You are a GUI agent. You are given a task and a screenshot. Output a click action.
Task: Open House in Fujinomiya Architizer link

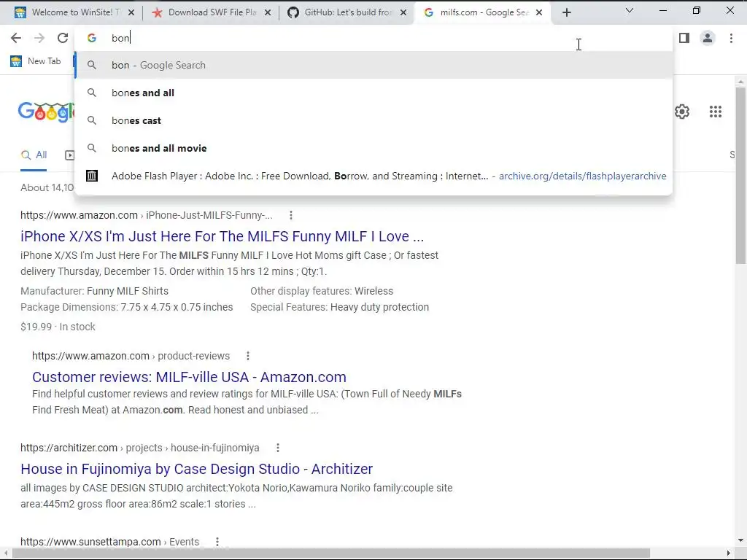pos(196,469)
